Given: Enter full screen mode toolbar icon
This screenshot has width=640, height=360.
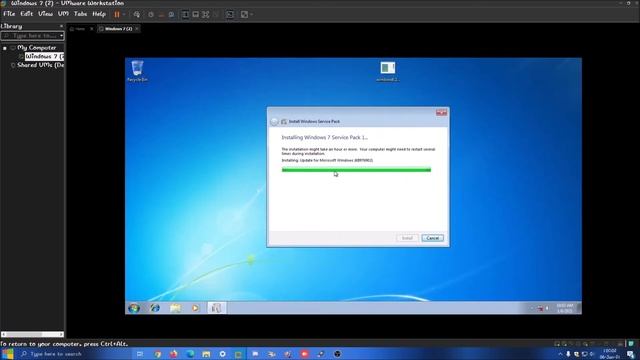Looking at the screenshot, I should (206, 14).
